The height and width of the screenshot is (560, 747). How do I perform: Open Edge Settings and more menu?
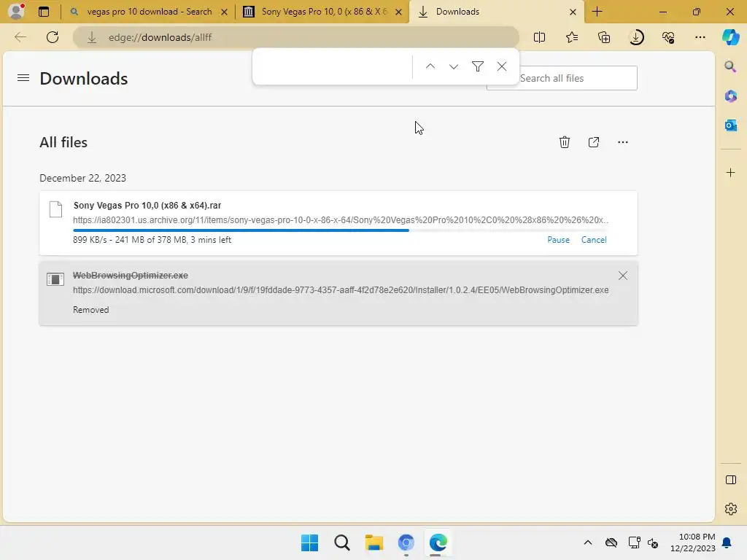coord(700,37)
